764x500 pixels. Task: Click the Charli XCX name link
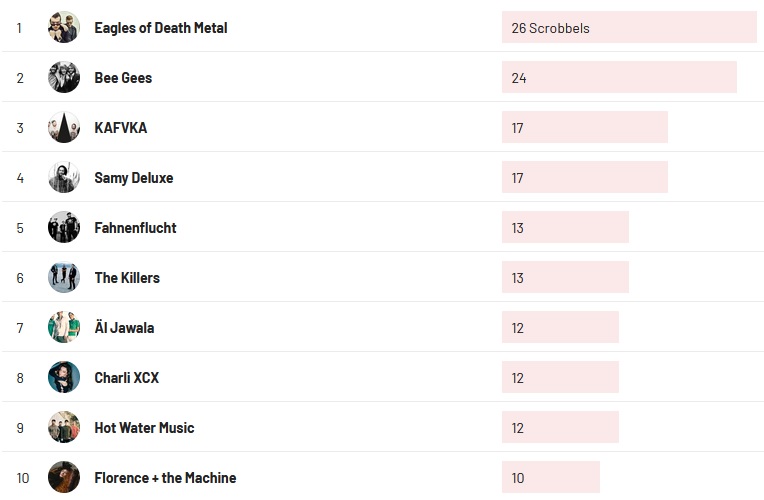[126, 378]
